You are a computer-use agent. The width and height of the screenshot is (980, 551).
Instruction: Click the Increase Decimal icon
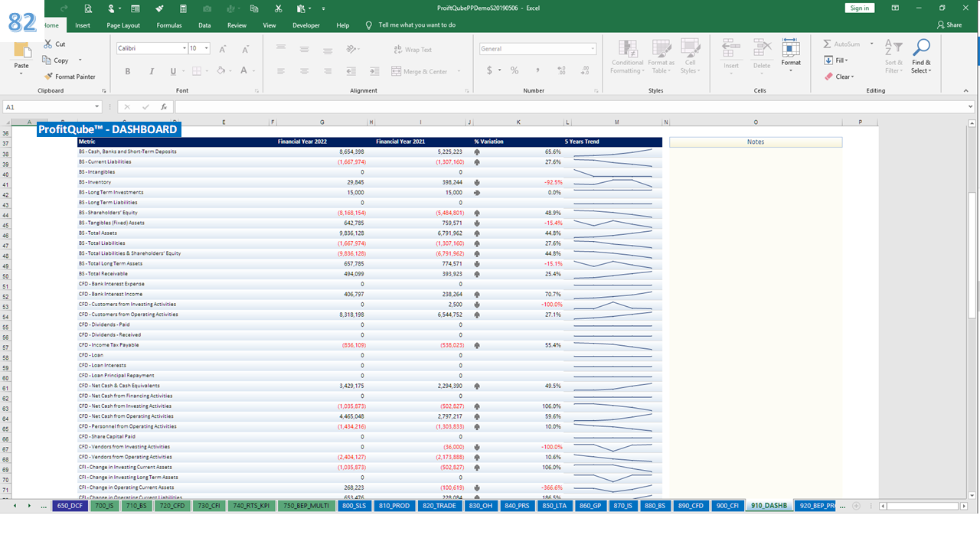tap(562, 70)
